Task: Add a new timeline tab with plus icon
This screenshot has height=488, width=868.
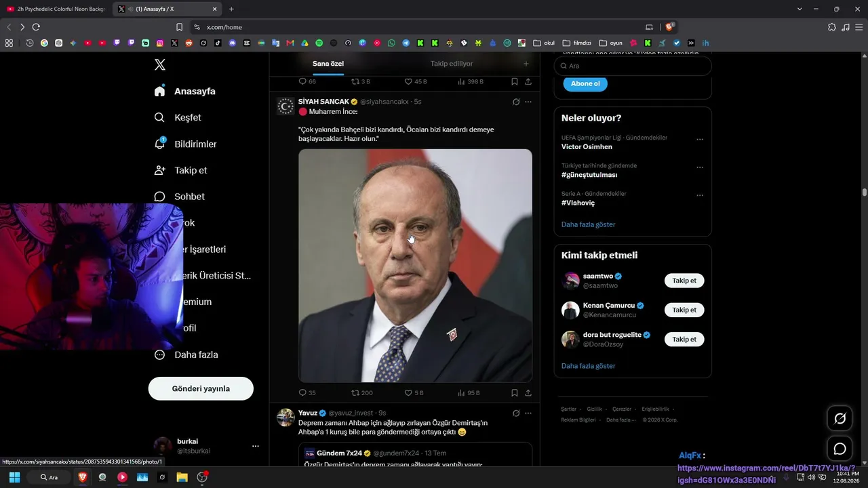Action: click(x=526, y=64)
